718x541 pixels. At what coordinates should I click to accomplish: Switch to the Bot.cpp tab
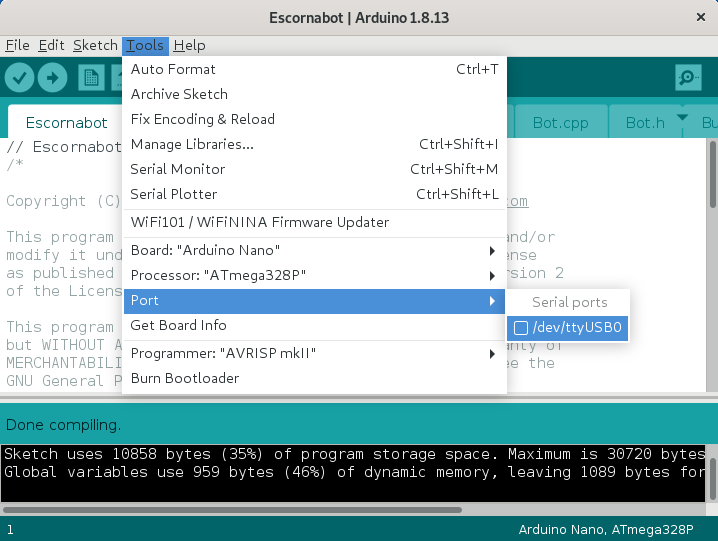(x=560, y=123)
